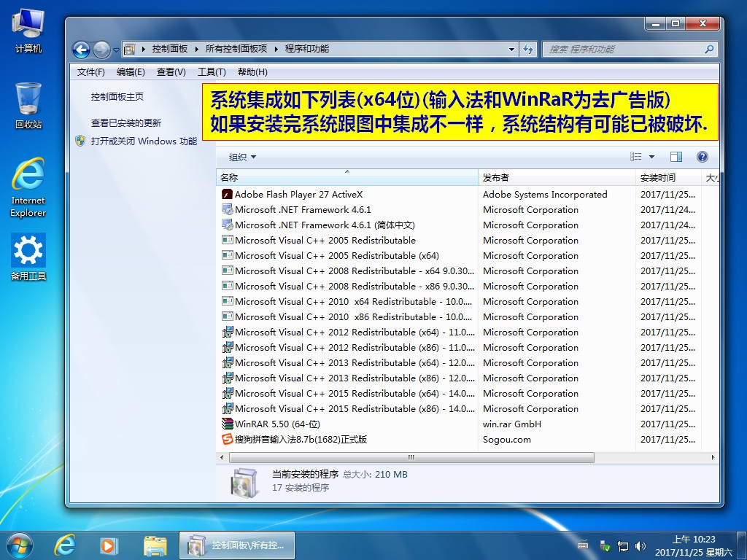Select Visual C++ 2010 x64 Redistributable row
The width and height of the screenshot is (747, 560).
(467, 301)
